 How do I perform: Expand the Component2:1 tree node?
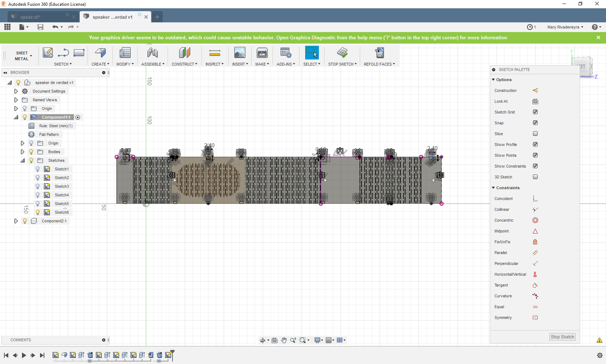tap(16, 221)
